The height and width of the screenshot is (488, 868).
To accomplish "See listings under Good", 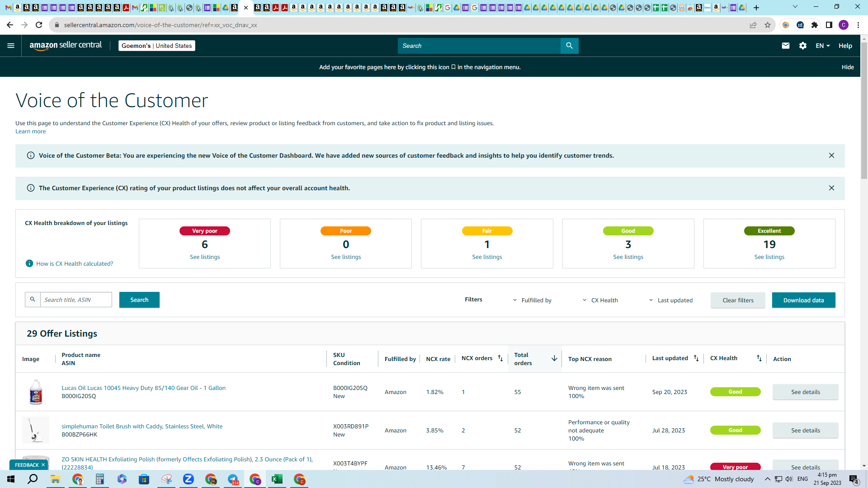I will pos(628,257).
